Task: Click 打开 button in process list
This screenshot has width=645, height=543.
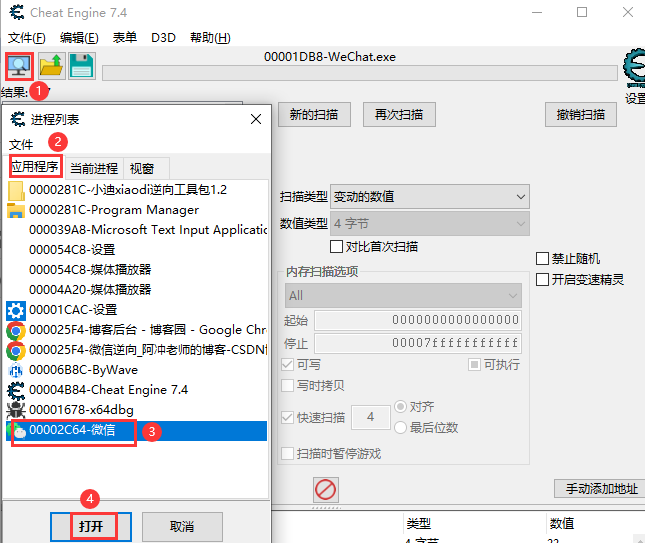Action: click(91, 527)
